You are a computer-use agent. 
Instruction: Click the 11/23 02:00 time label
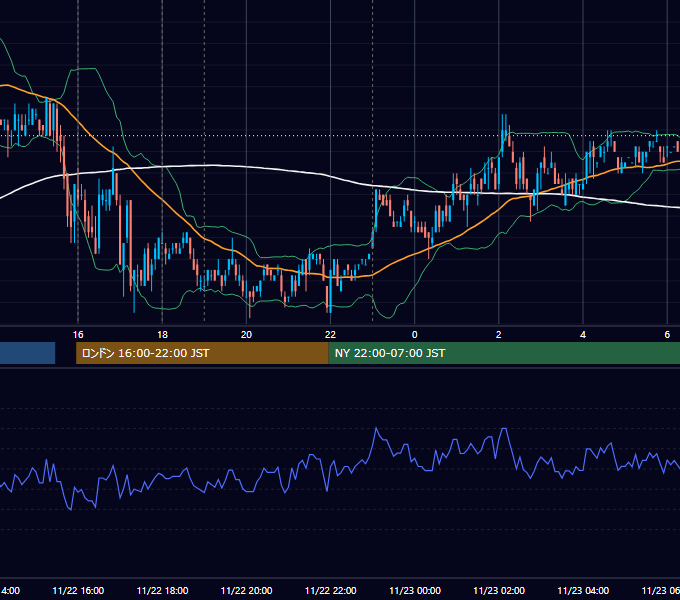499,591
